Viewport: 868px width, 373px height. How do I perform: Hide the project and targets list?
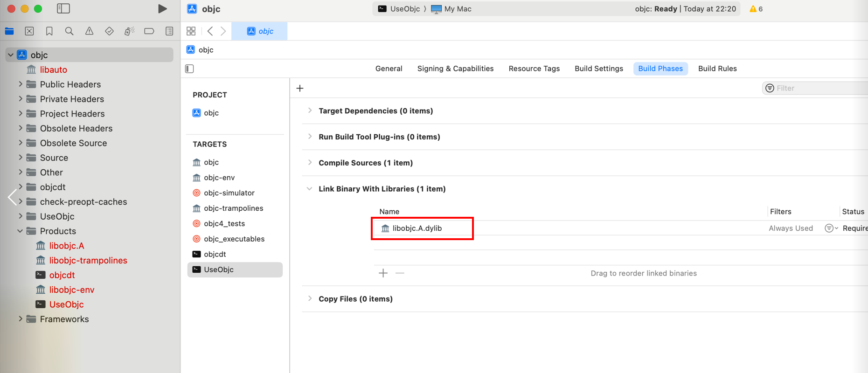[x=189, y=69]
